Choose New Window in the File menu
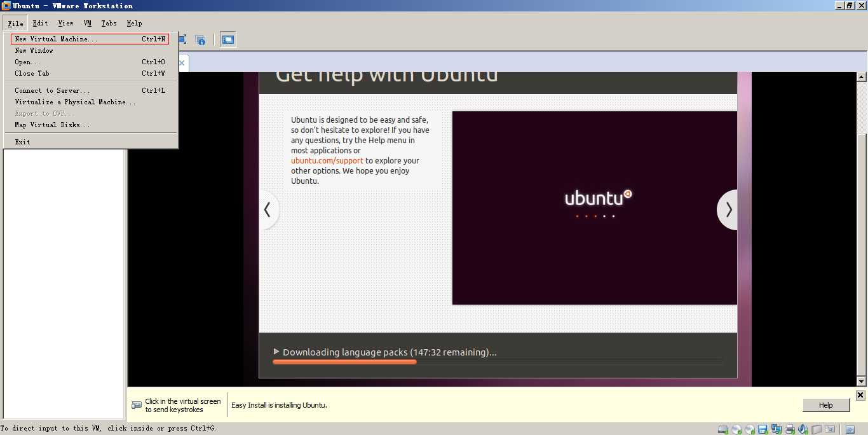Image resolution: width=868 pixels, height=435 pixels. tap(90, 50)
